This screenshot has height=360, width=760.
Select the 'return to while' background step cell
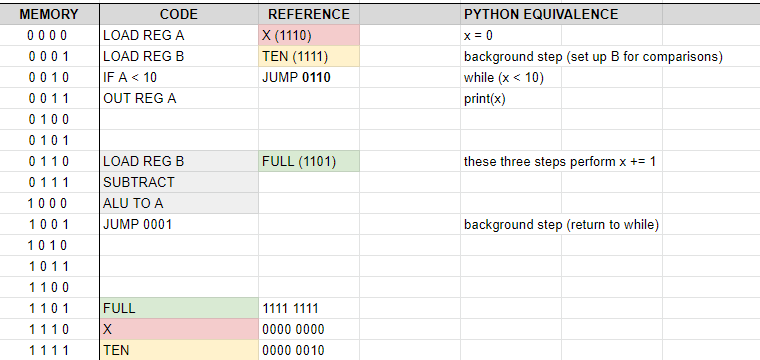[561, 224]
